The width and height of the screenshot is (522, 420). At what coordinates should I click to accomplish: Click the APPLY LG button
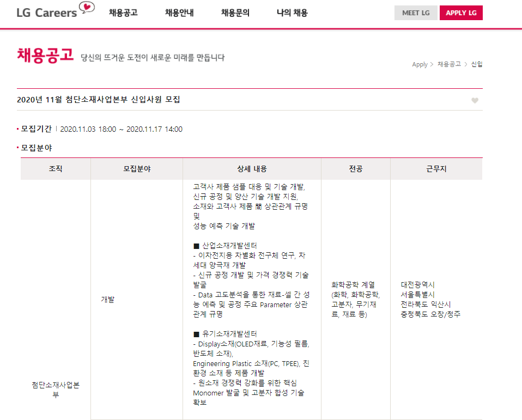point(461,13)
